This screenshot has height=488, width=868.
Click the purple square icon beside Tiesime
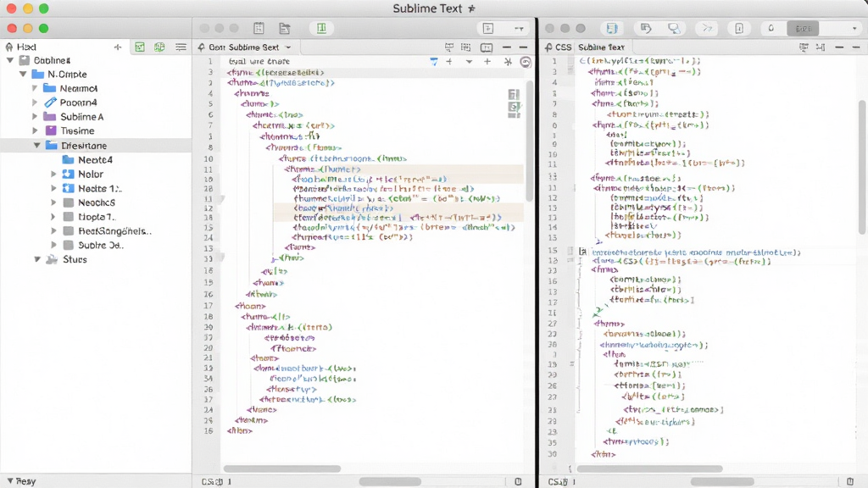tap(51, 130)
